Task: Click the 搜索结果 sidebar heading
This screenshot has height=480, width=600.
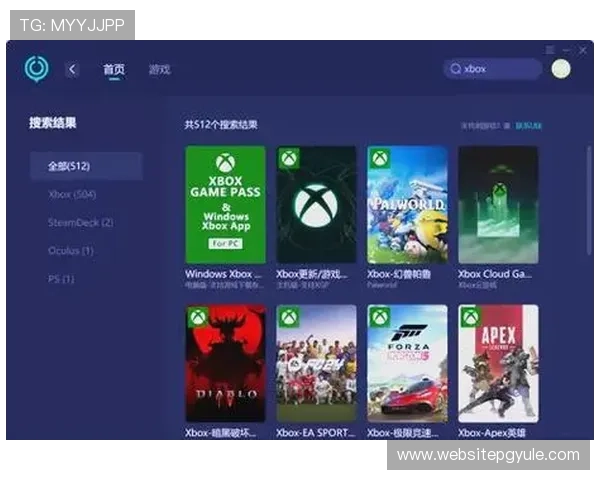Action: [x=53, y=123]
